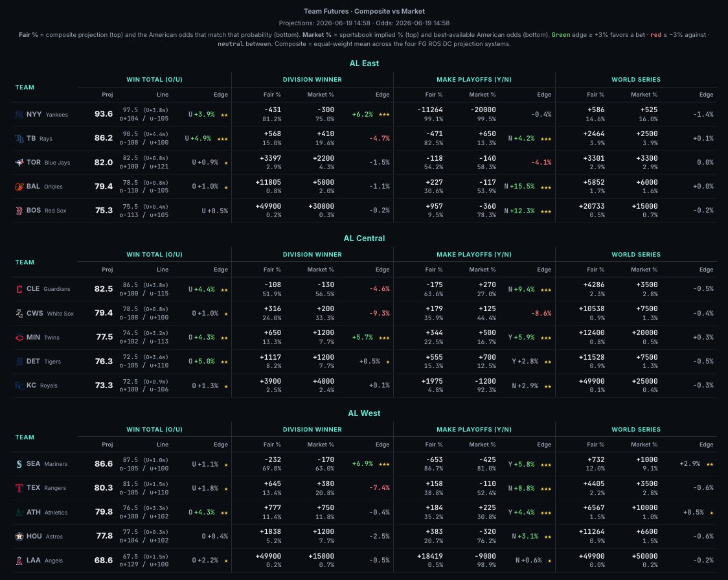
Task: Click Mariners World Series market odds +1000
Action: pyautogui.click(x=647, y=459)
